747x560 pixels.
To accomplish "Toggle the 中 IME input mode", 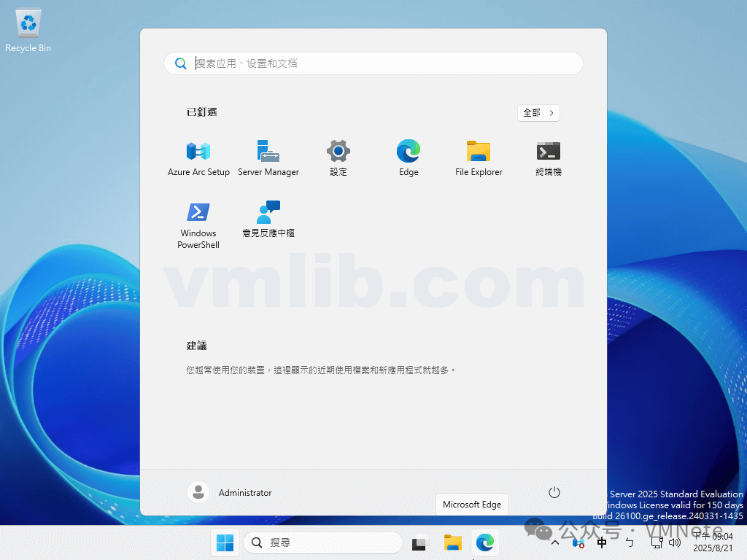I will [x=602, y=542].
